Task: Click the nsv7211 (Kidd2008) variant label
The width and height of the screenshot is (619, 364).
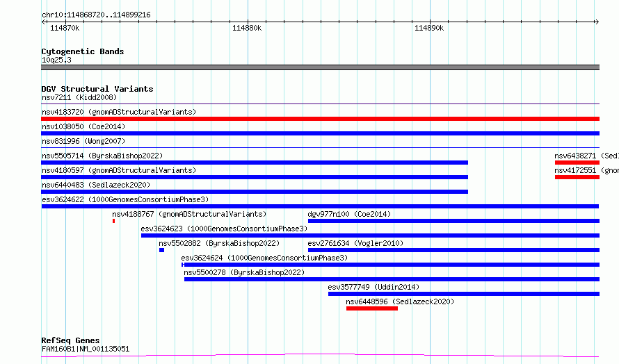Action: click(x=79, y=97)
